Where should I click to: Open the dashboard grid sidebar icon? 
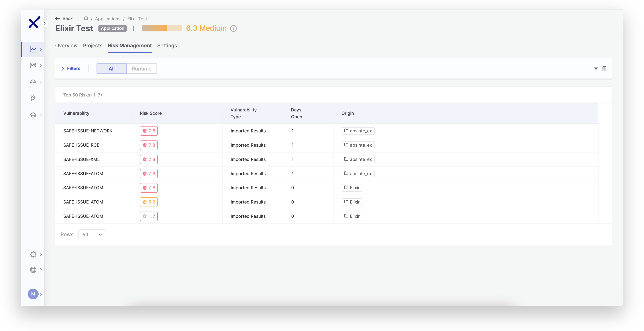point(33,66)
